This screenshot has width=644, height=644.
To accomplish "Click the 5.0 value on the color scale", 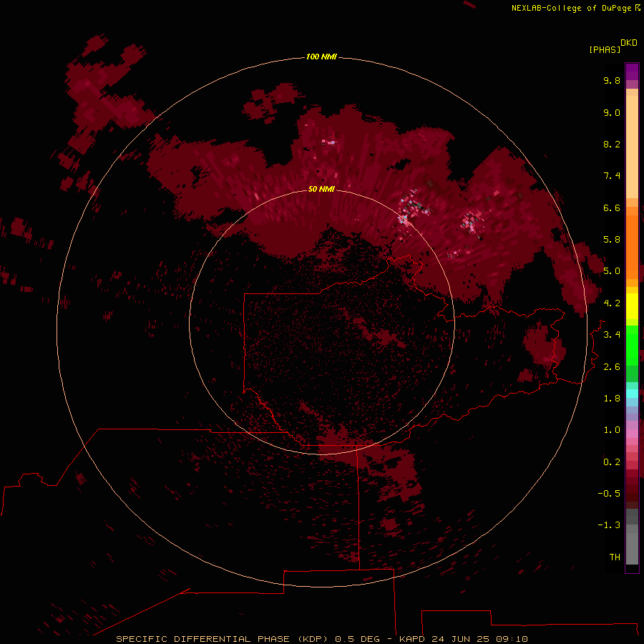I will tap(612, 271).
